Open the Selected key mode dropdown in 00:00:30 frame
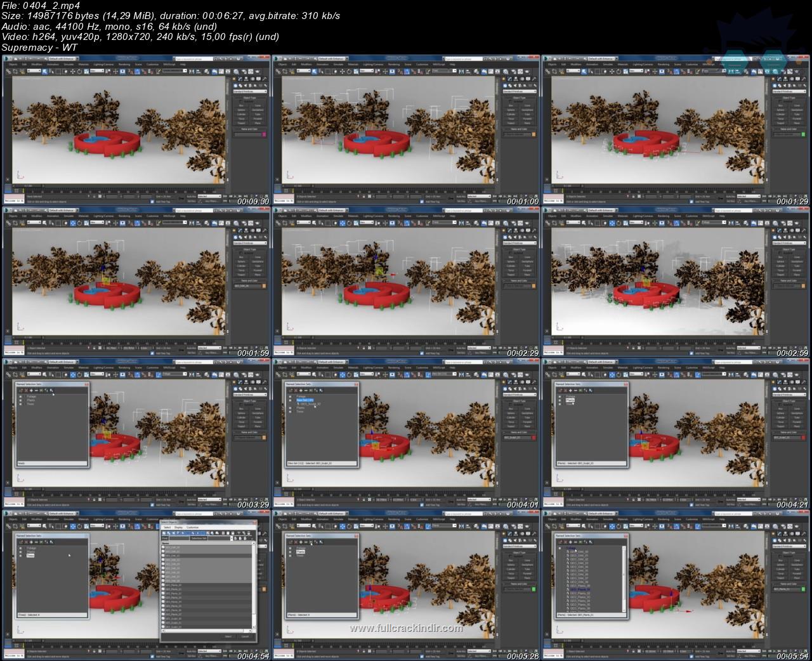Screen dimensions: 812x661 (209, 196)
